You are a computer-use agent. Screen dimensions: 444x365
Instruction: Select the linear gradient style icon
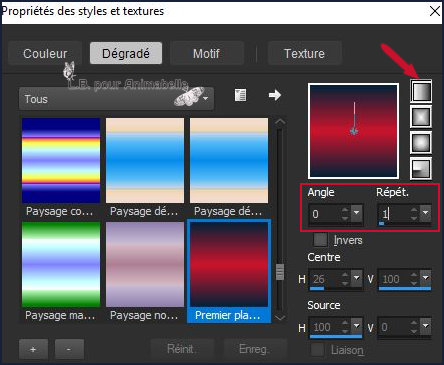[421, 91]
